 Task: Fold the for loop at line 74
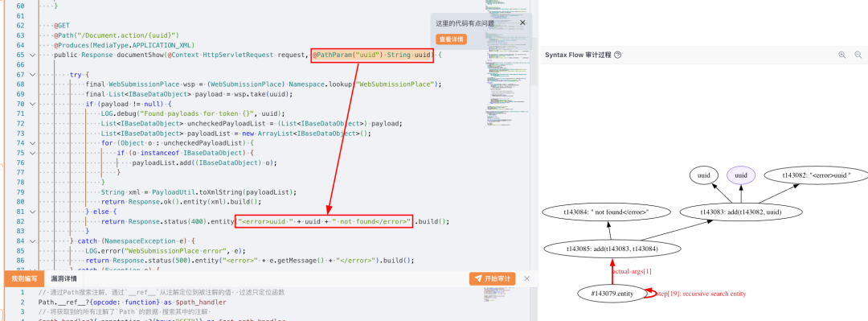32,143
